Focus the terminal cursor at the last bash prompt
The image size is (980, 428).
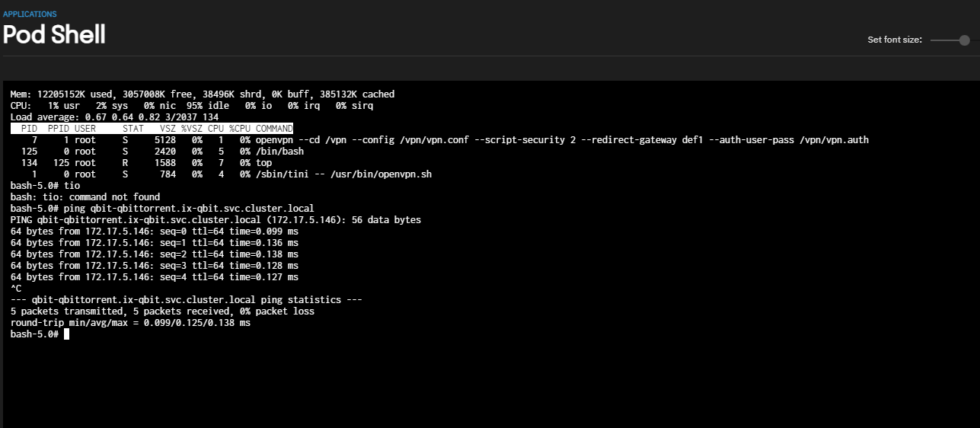pos(67,334)
